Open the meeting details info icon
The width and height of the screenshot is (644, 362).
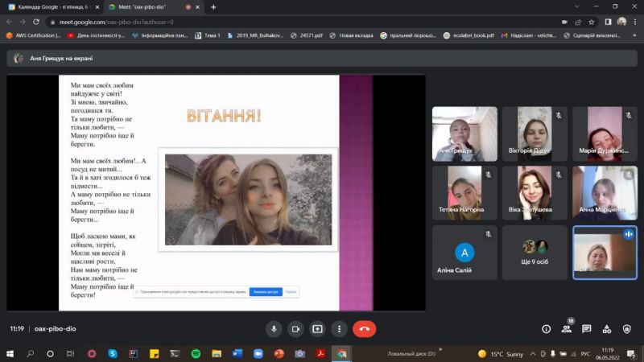547,329
